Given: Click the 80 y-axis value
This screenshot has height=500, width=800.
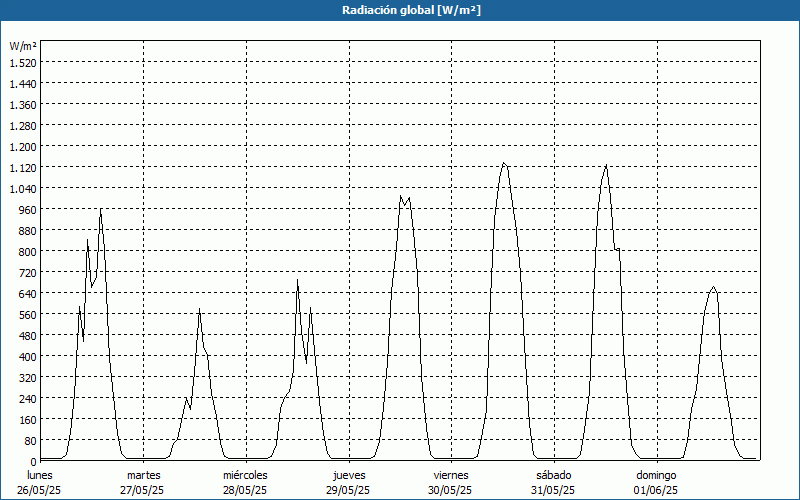Looking at the screenshot, I should 31,440.
